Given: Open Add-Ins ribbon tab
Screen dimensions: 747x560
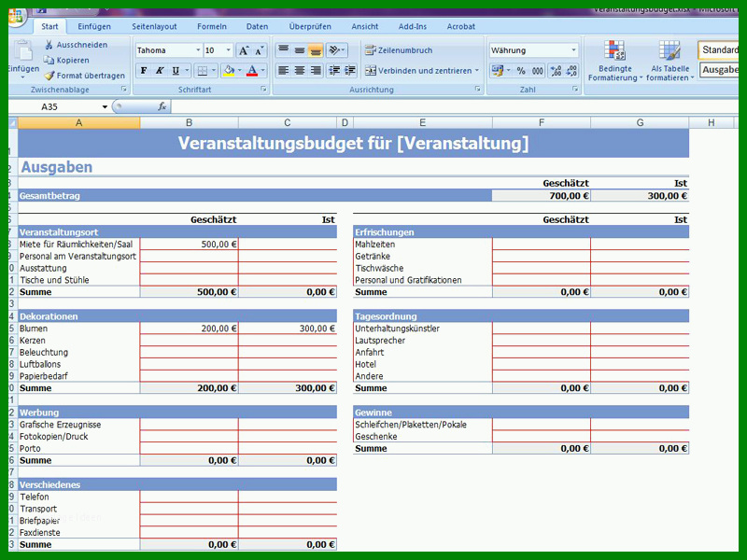Looking at the screenshot, I should click(413, 27).
